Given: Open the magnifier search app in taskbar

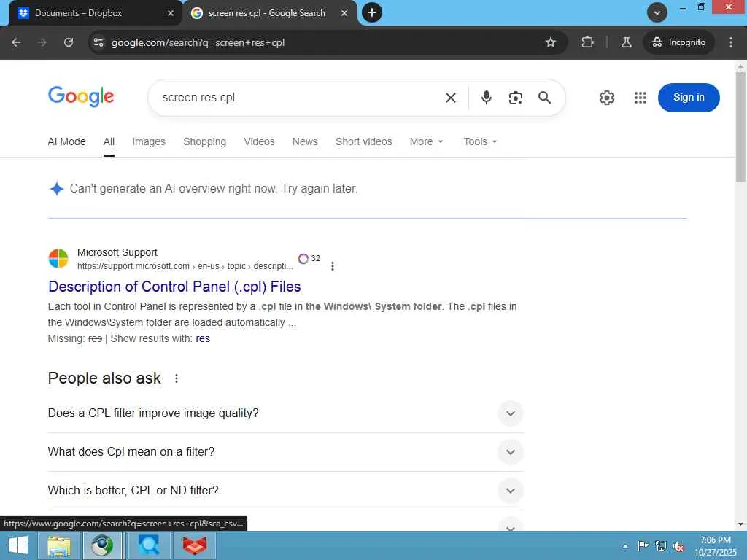Looking at the screenshot, I should click(149, 545).
